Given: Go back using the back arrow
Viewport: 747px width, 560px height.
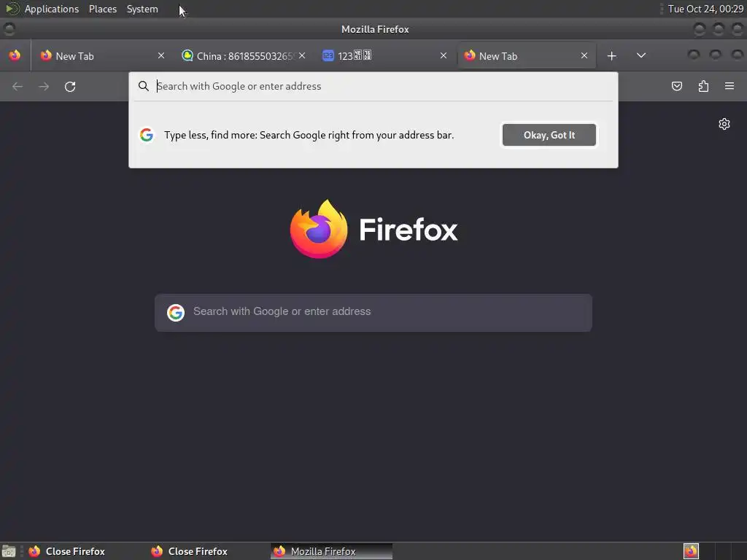Looking at the screenshot, I should pos(18,87).
